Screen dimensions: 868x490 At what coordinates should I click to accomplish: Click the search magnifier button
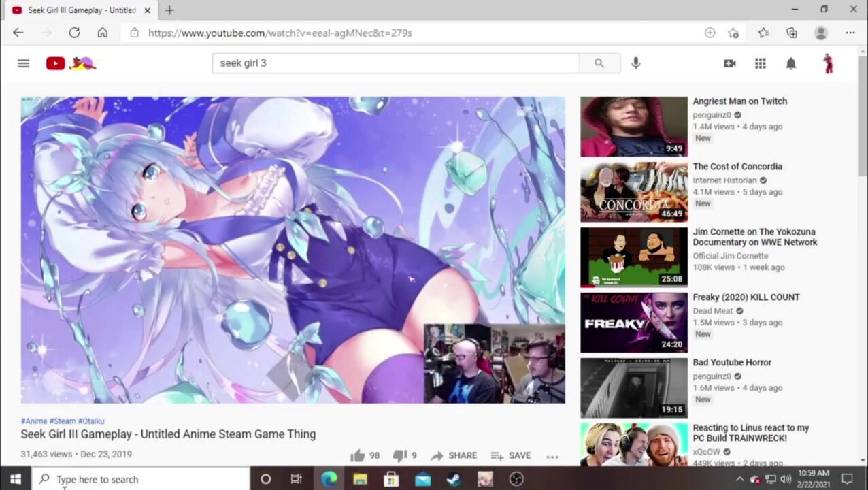(x=599, y=63)
